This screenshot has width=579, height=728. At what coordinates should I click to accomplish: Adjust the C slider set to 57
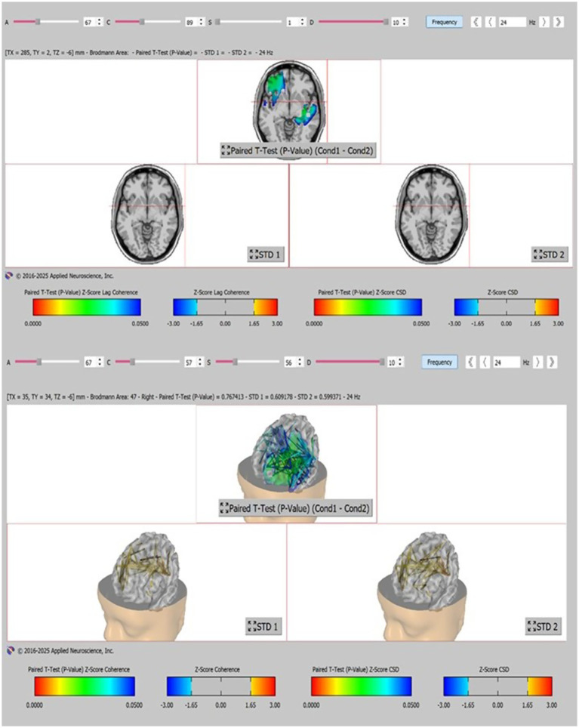pyautogui.click(x=147, y=362)
